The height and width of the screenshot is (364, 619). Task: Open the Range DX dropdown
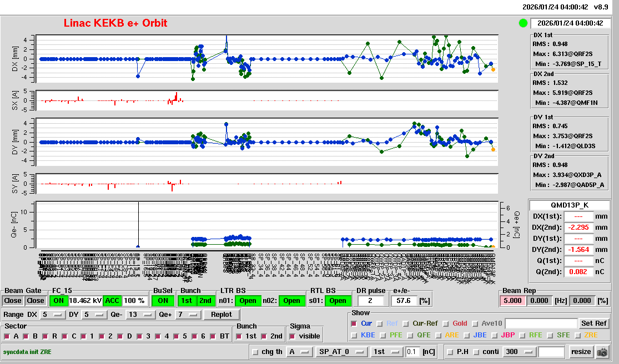coord(51,315)
